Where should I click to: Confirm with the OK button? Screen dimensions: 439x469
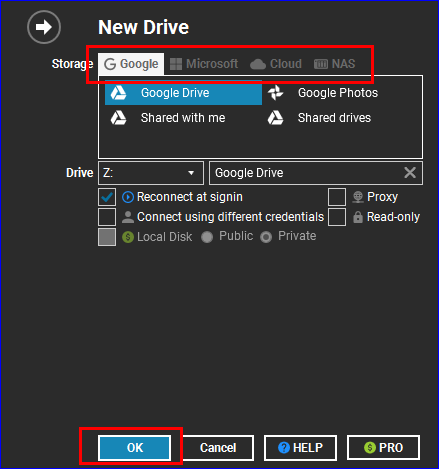(x=135, y=448)
